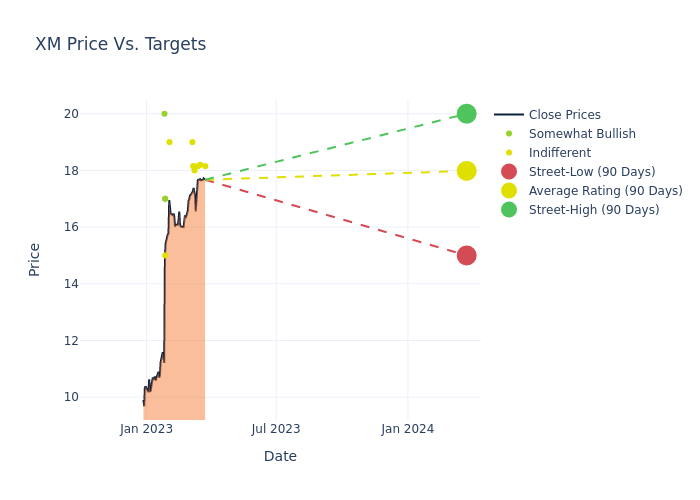
Task: Click the Jan 2023 x-axis tick label
Action: 146,429
